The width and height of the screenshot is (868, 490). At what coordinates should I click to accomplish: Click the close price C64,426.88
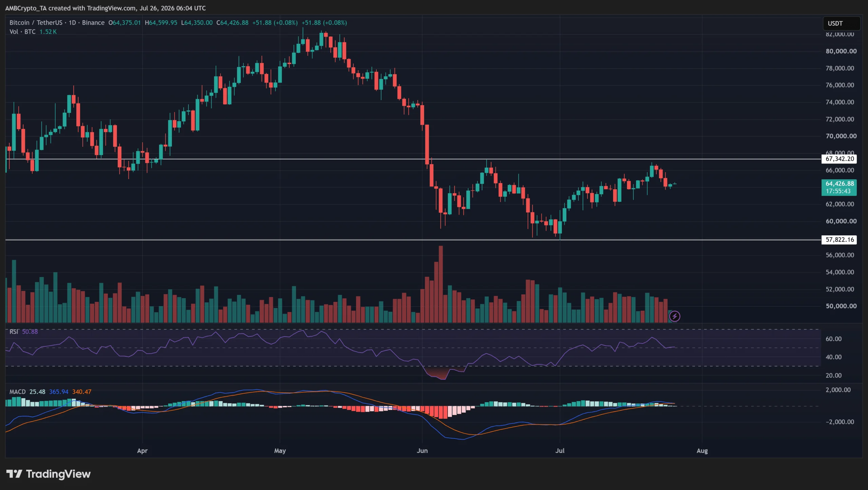(x=233, y=23)
